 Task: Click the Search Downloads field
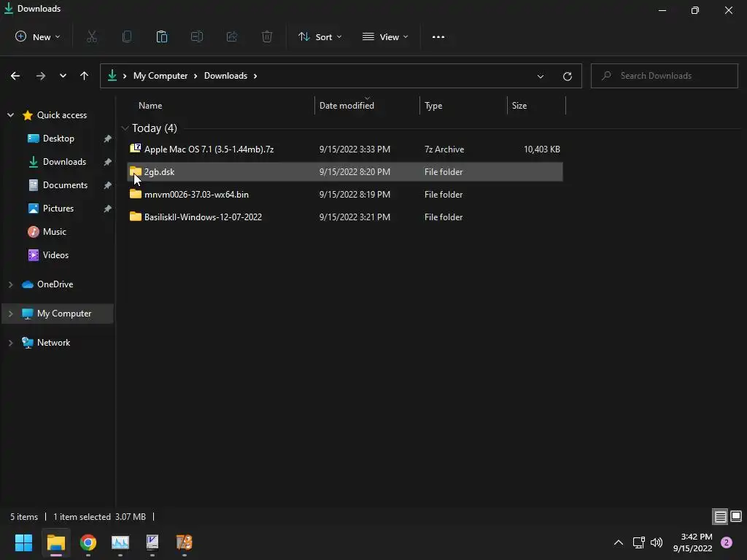[664, 76]
